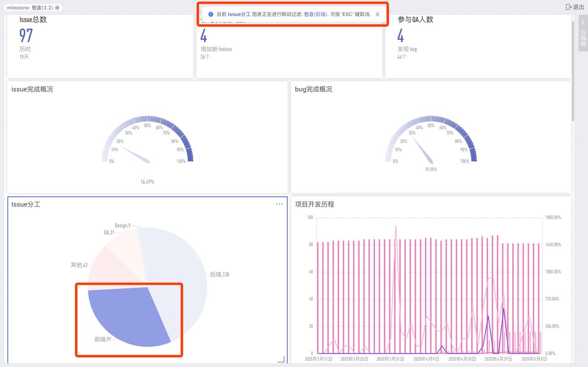Viewport: 588px width, 367px height.
Task: Click the issue完成概况 gauge needle
Action: click(134, 154)
